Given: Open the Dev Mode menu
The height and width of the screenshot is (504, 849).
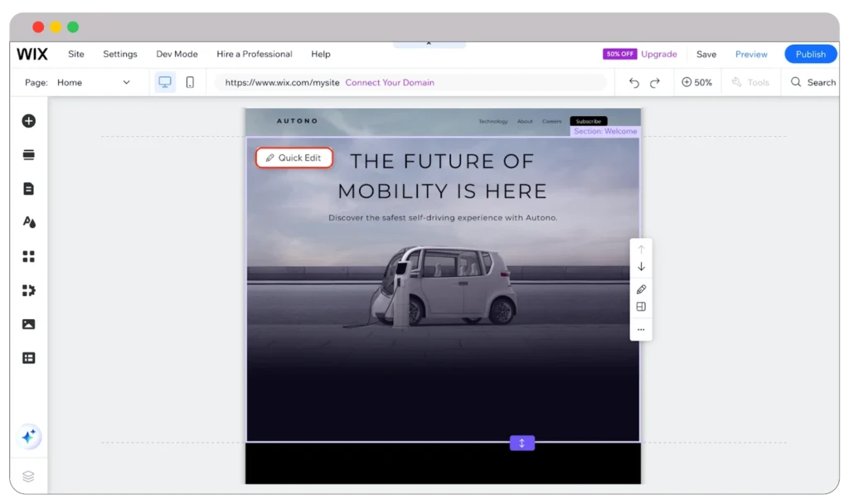Looking at the screenshot, I should coord(177,54).
